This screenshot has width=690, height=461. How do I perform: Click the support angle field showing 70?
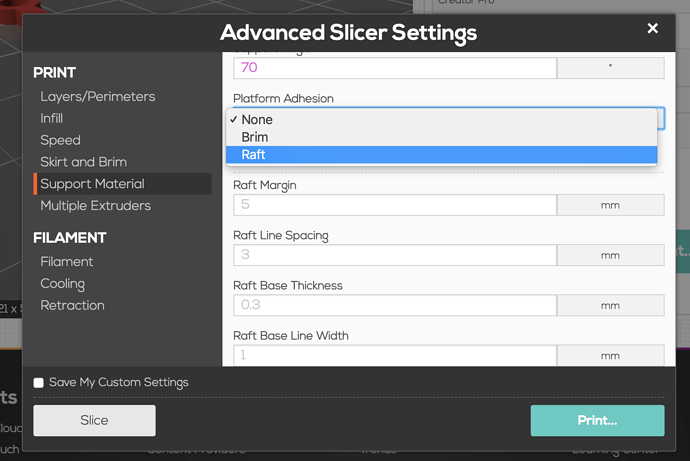(x=395, y=68)
